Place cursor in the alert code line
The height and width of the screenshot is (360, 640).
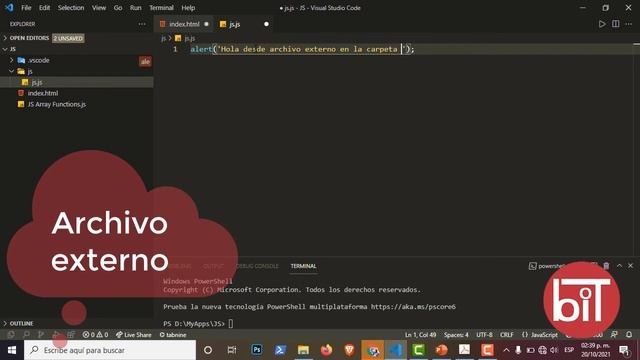pos(302,49)
